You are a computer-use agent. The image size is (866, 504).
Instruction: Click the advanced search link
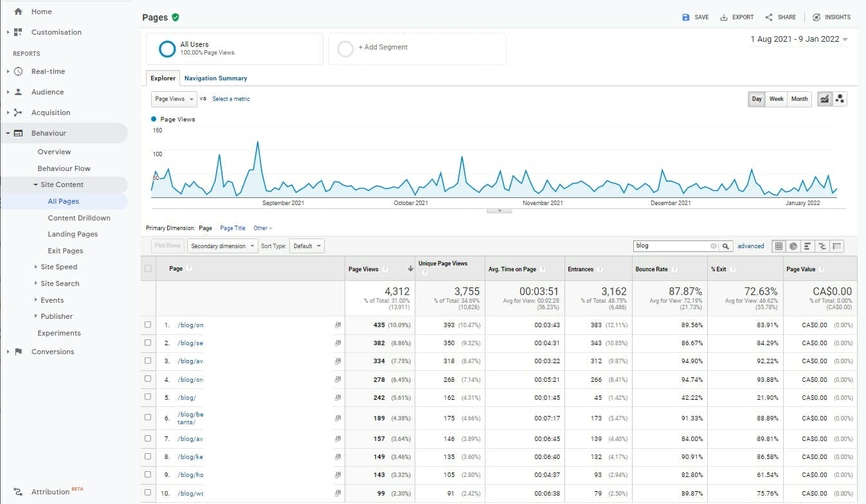pyautogui.click(x=750, y=246)
